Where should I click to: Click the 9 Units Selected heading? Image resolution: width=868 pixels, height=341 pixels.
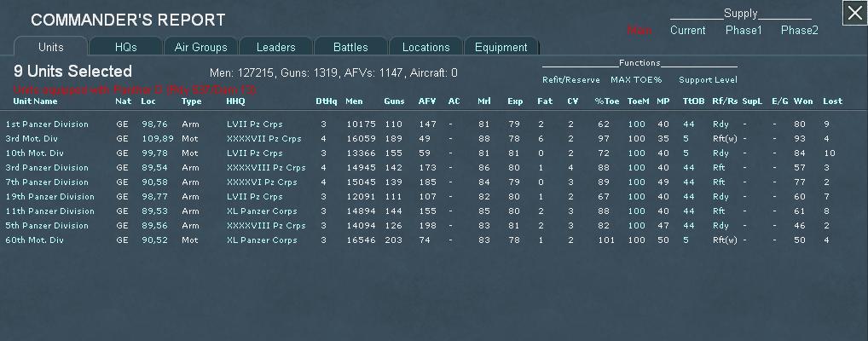click(x=72, y=72)
